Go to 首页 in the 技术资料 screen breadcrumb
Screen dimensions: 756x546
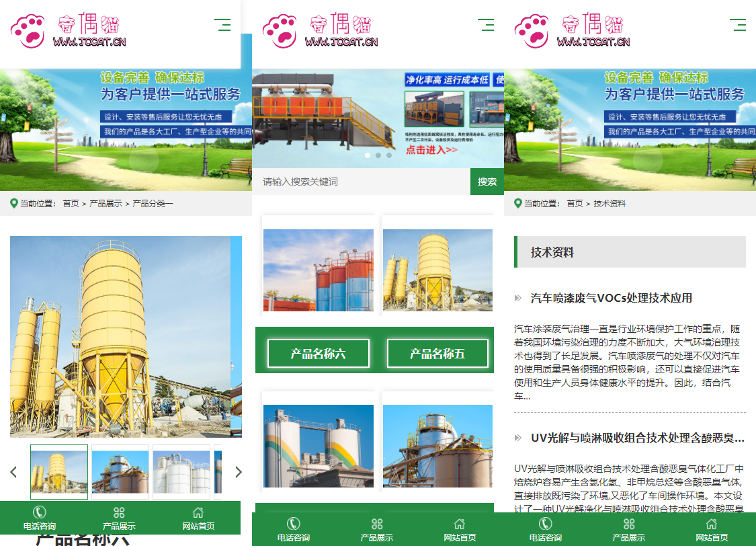coord(575,204)
